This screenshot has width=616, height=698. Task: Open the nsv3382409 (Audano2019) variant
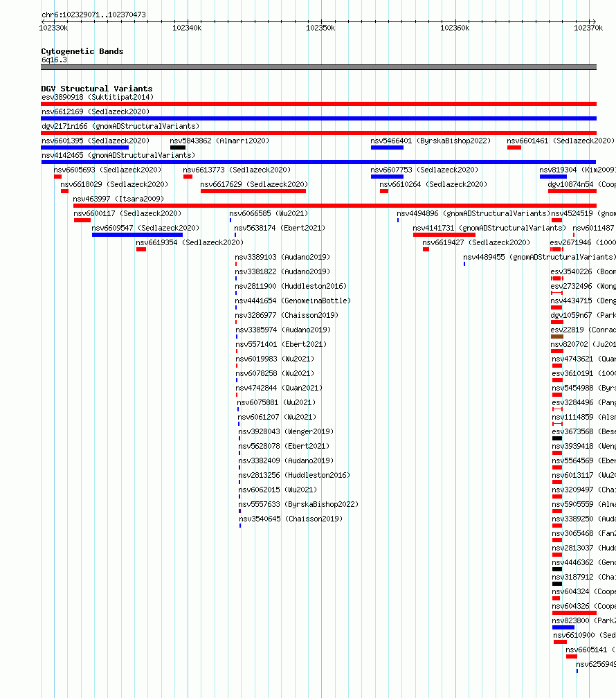click(x=286, y=460)
